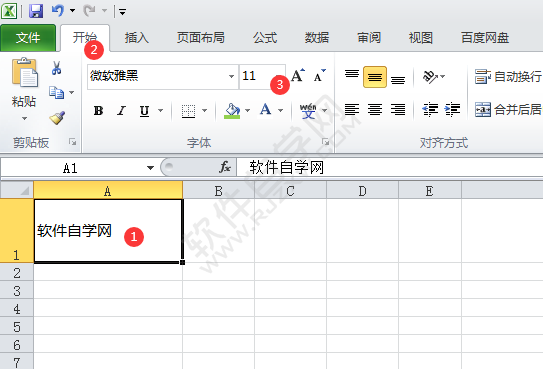This screenshot has width=543, height=369.
Task: Toggle underline formatting
Action: [144, 111]
